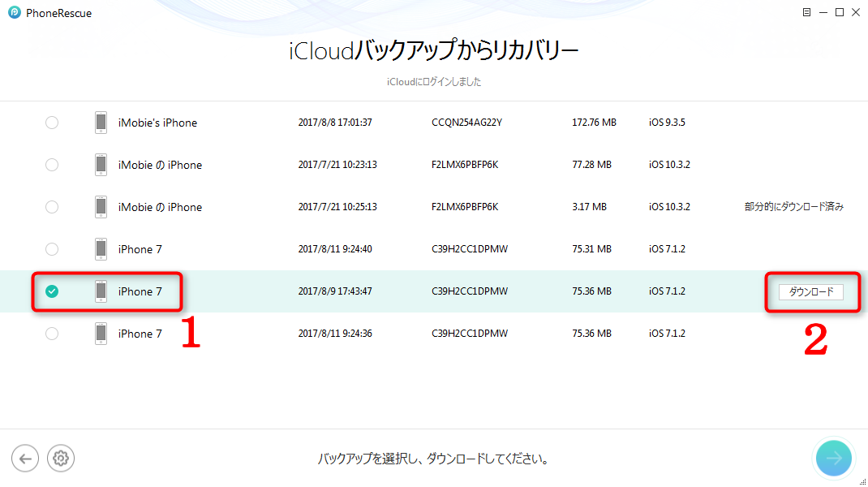The image size is (868, 487).
Task: Select radio for 2017/7/21 10:25:13 backup
Action: pyautogui.click(x=52, y=207)
